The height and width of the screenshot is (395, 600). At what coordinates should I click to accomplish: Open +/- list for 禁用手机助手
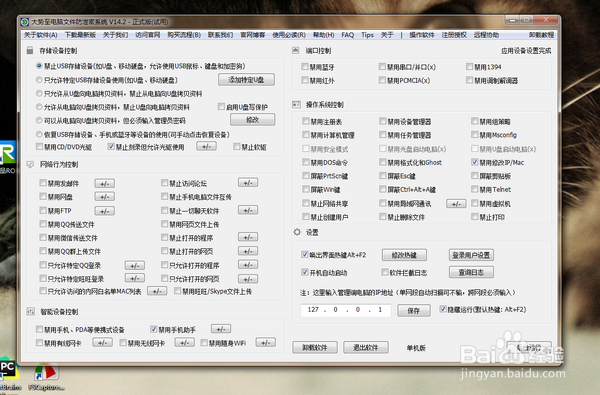coord(221,329)
